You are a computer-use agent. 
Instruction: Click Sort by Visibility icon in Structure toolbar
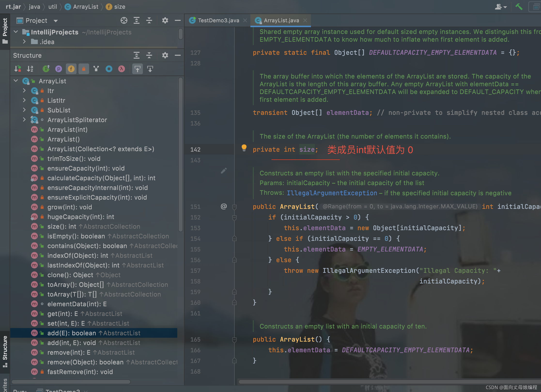pyautogui.click(x=17, y=69)
